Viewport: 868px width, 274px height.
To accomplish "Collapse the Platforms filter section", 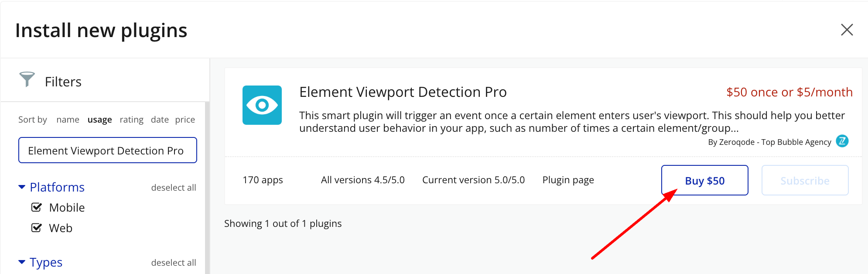I will [22, 187].
